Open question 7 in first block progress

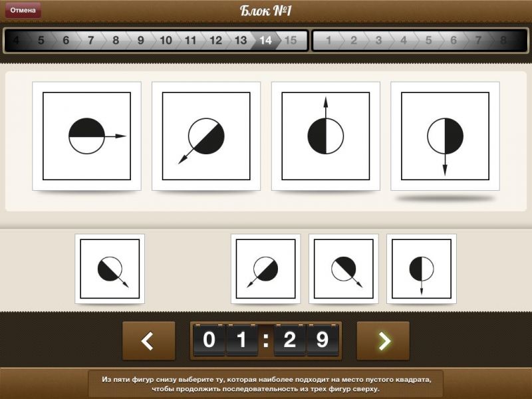coord(90,41)
